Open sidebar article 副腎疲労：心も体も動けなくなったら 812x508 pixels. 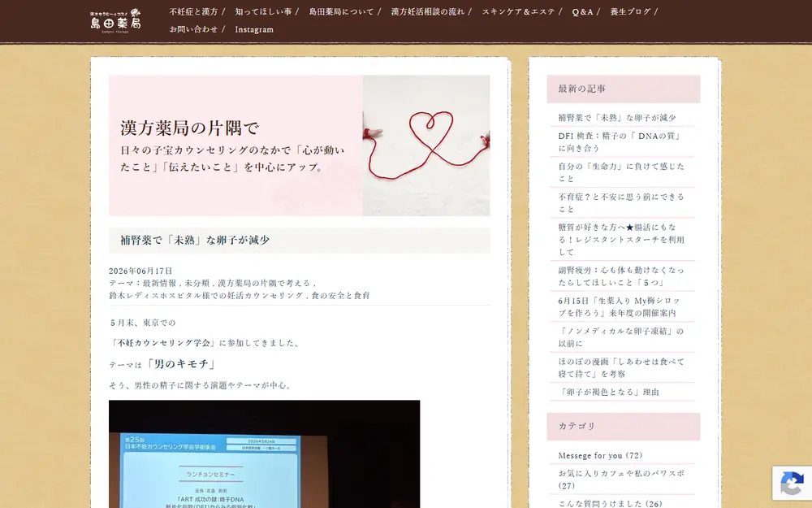621,276
